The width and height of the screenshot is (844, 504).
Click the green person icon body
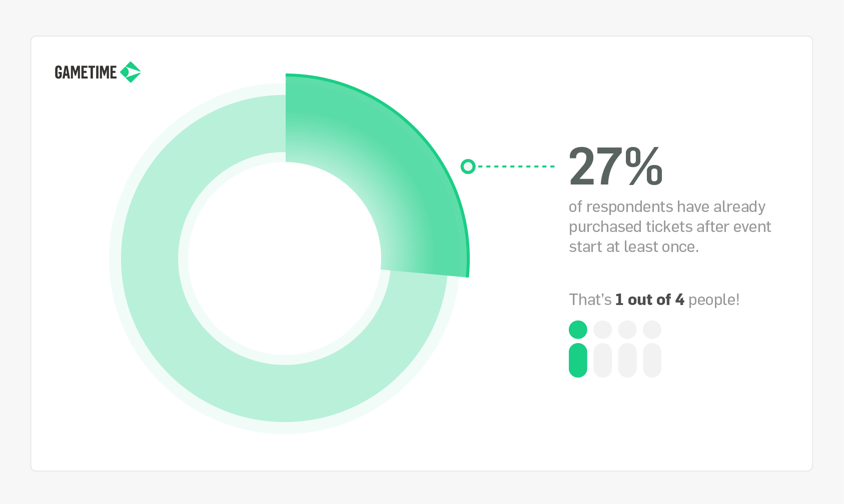click(x=578, y=360)
